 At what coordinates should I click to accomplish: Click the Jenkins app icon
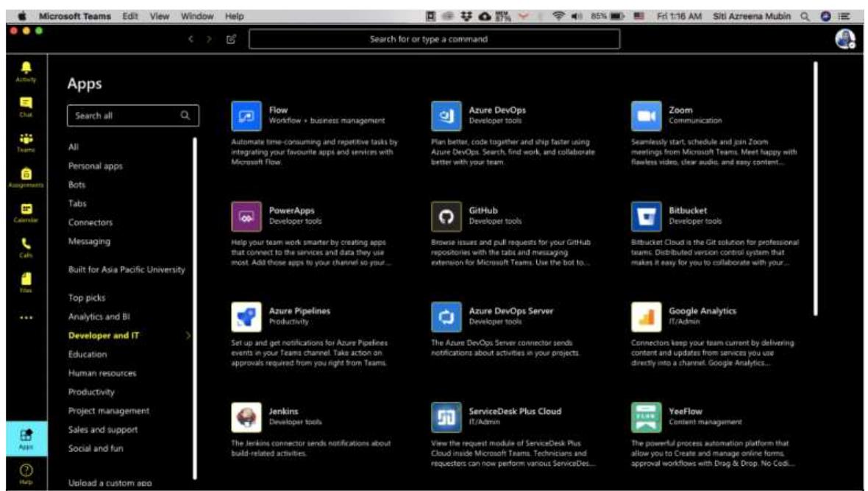pyautogui.click(x=246, y=417)
